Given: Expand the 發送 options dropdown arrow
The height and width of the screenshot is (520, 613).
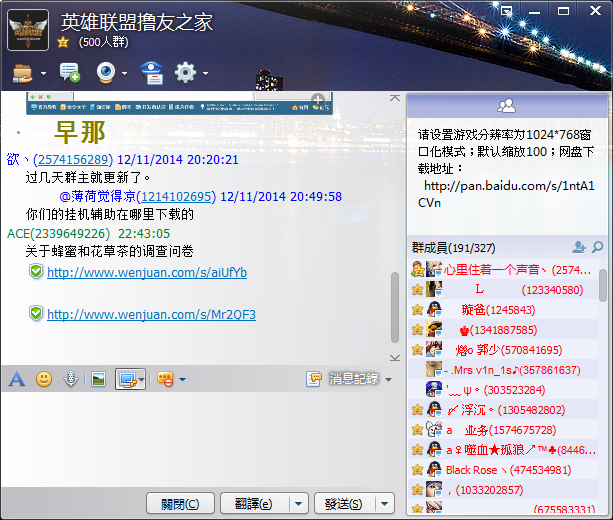Looking at the screenshot, I should tap(385, 504).
